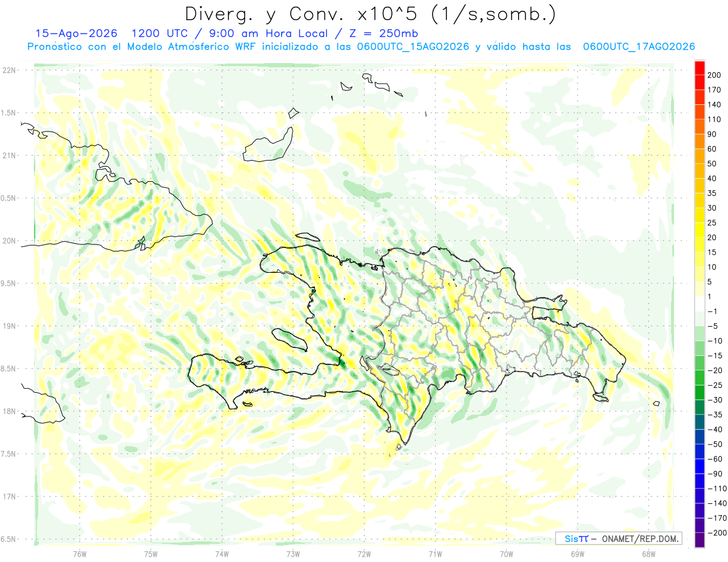
Task: Click the green colorbar segment between -25 and -30
Action: (x=699, y=392)
